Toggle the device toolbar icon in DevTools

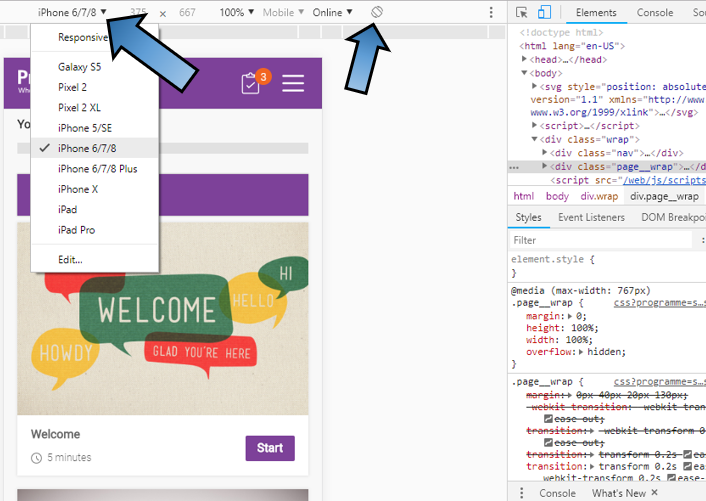(545, 12)
